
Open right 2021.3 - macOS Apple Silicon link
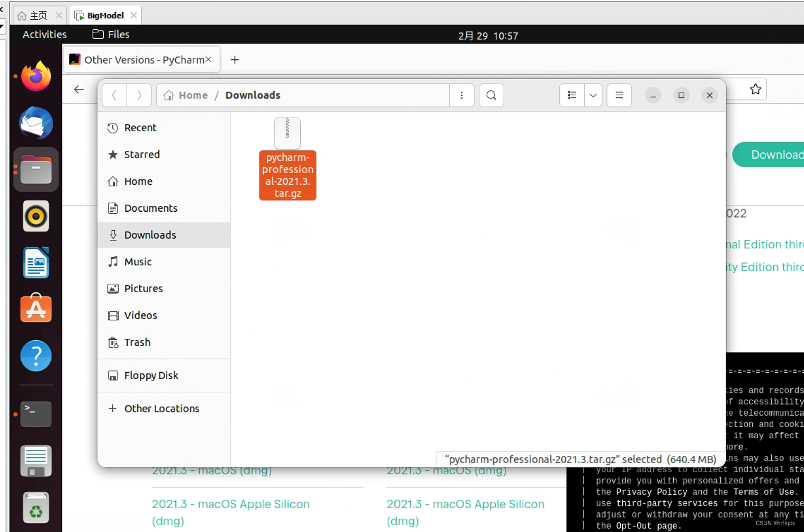tap(465, 512)
